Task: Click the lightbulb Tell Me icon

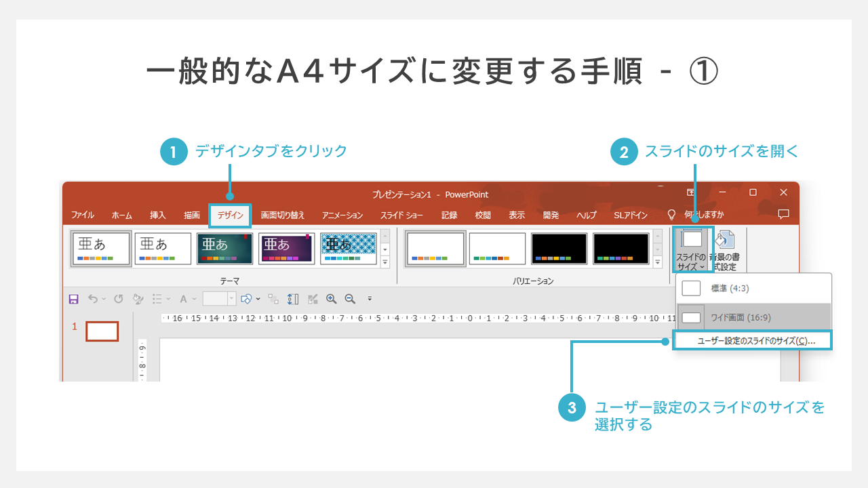Action: pyautogui.click(x=672, y=216)
